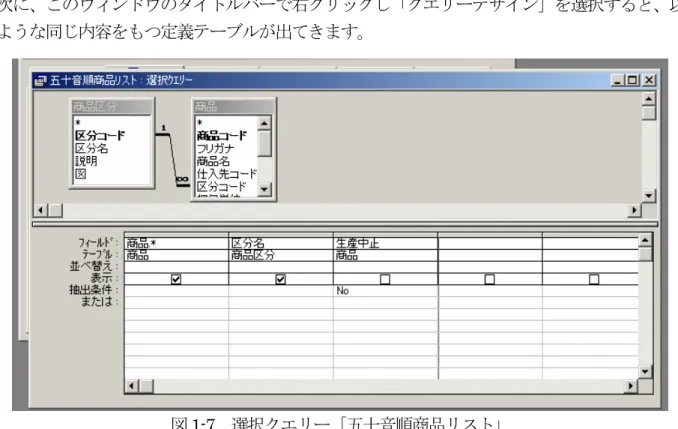Click the 商品区分 table cell in grid
Viewport: 678px width, 429px height.
(x=281, y=255)
